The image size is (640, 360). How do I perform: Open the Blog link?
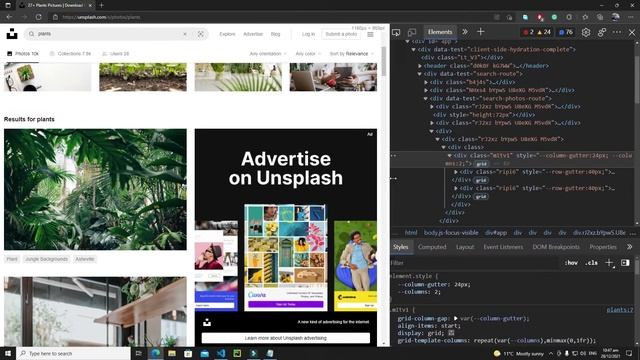276,34
